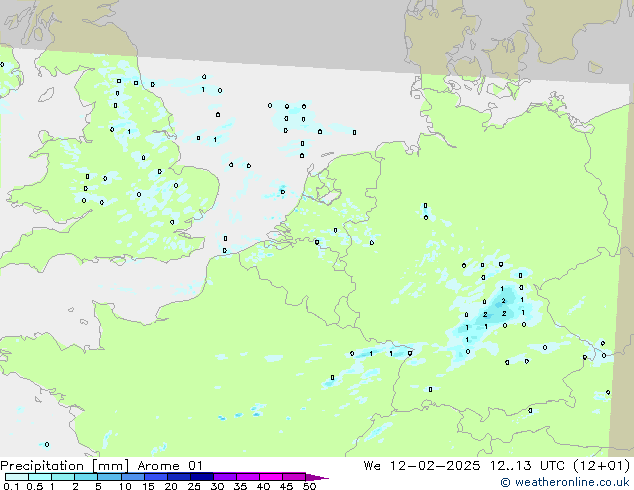Click the '35' legend scale label

tap(240, 486)
